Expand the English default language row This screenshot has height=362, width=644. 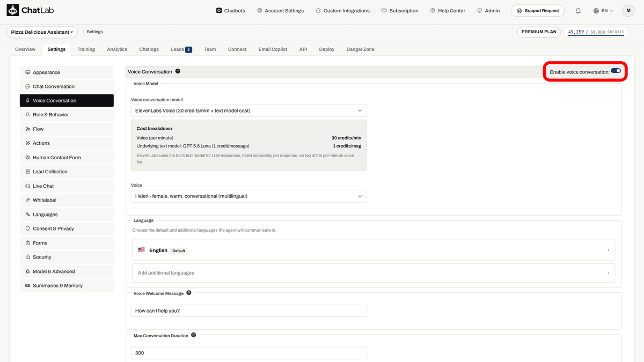pos(374,250)
